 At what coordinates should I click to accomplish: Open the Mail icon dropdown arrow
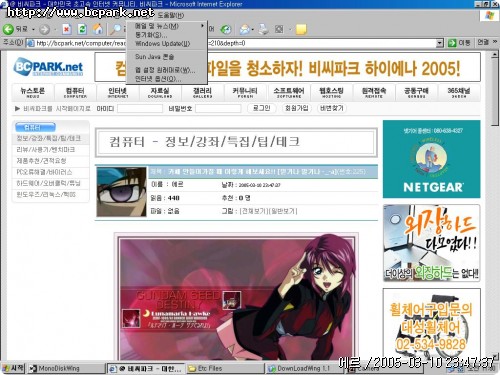click(253, 30)
